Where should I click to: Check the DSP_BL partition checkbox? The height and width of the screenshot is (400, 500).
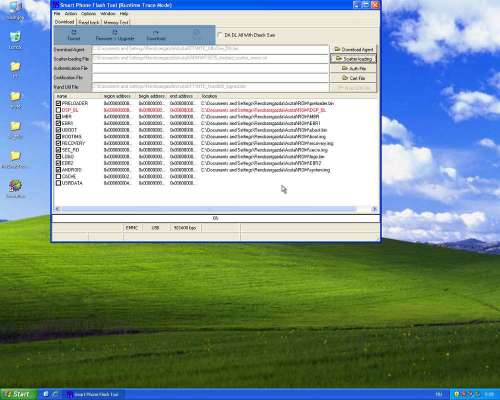[x=58, y=110]
